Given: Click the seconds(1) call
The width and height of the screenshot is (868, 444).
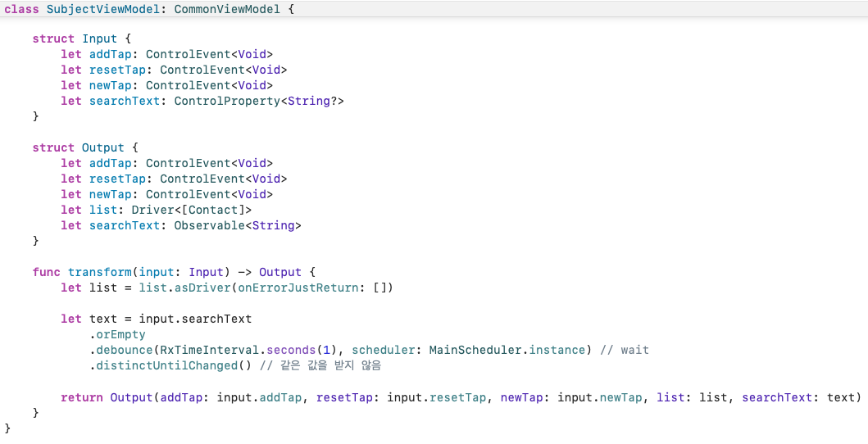Looking at the screenshot, I should (302, 350).
